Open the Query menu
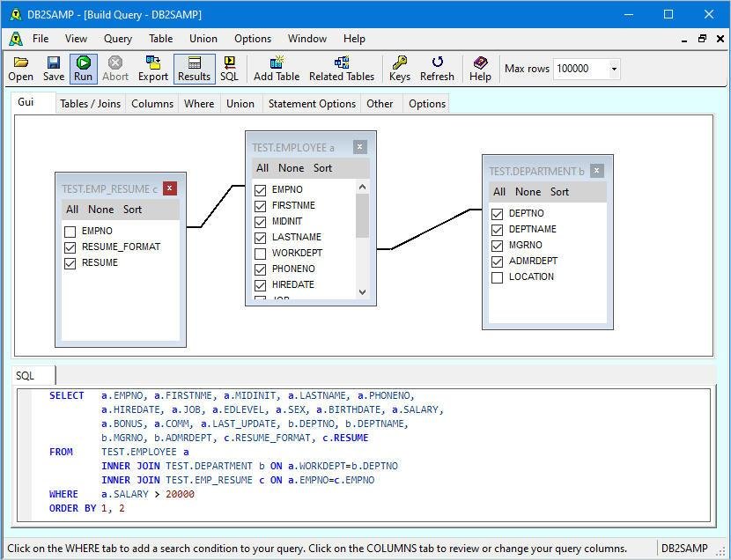 coord(118,39)
